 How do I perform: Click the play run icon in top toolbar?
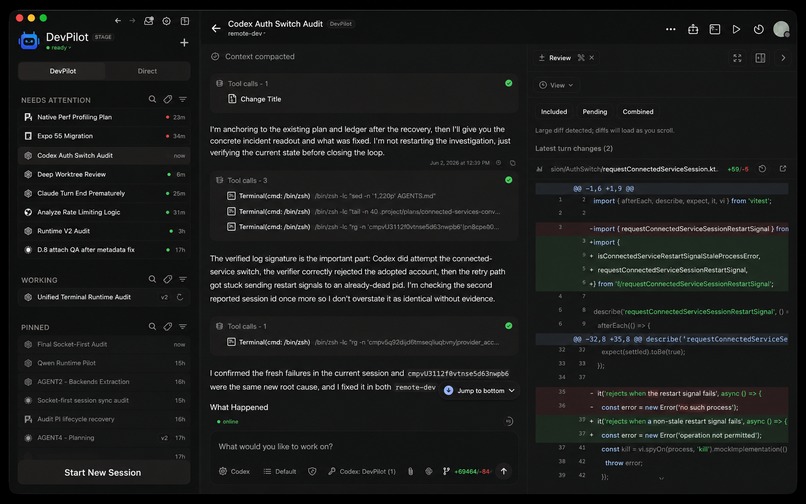[x=736, y=29]
